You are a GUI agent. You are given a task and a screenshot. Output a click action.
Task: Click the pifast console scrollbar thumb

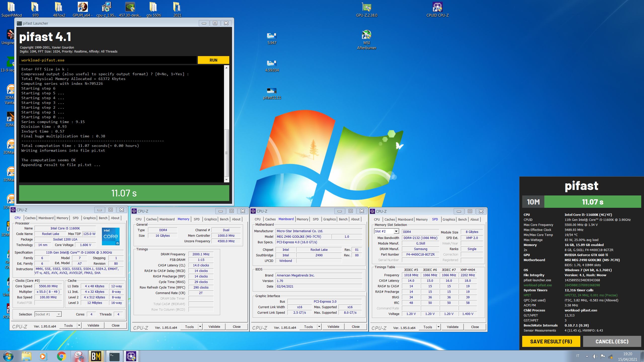pyautogui.click(x=226, y=153)
